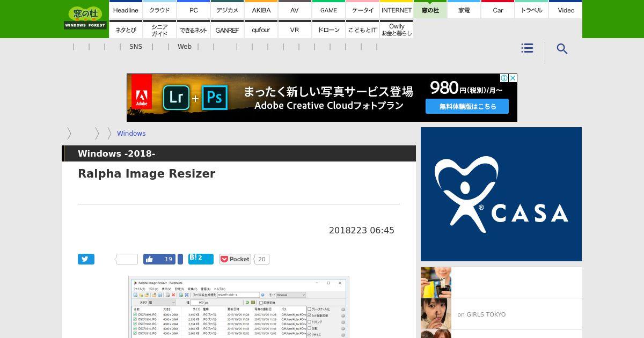Image resolution: width=644 pixels, height=338 pixels.
Task: Open the ad info icon on the Adobe banner
Action: point(505,78)
